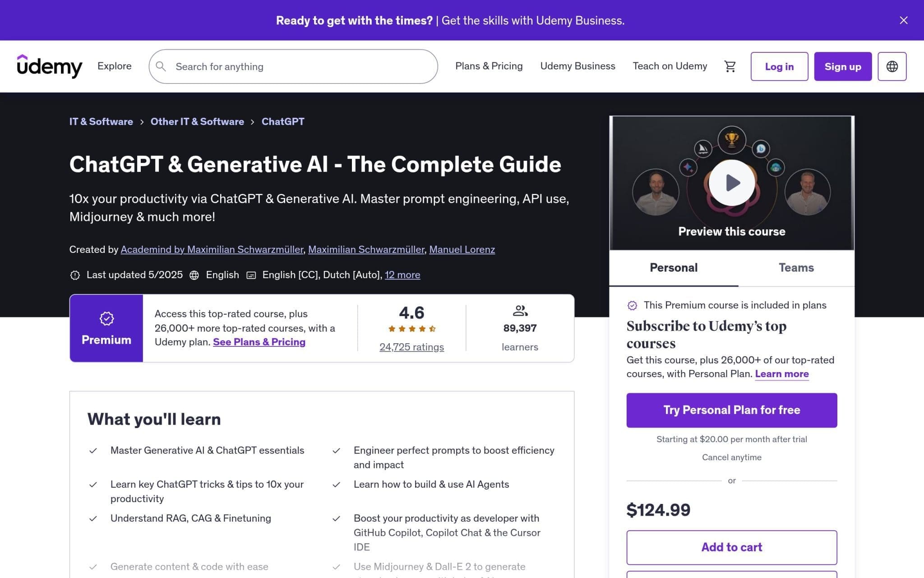924x578 pixels.
Task: Click checkmark beside Learn key ChatGPT tricks
Action: tap(93, 485)
